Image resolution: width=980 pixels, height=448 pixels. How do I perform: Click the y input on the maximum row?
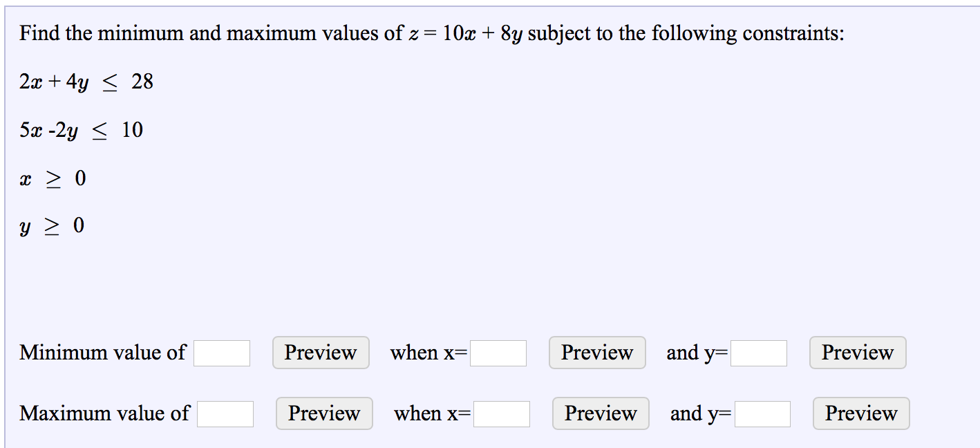pos(762,413)
